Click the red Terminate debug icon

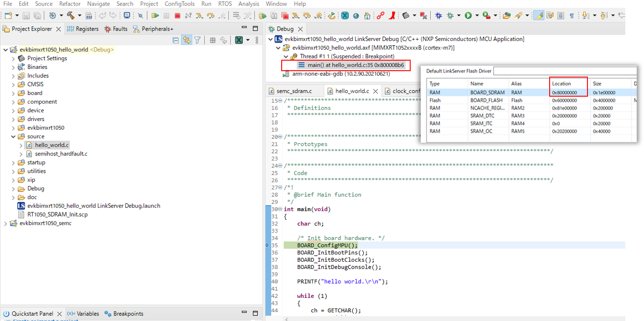[177, 16]
